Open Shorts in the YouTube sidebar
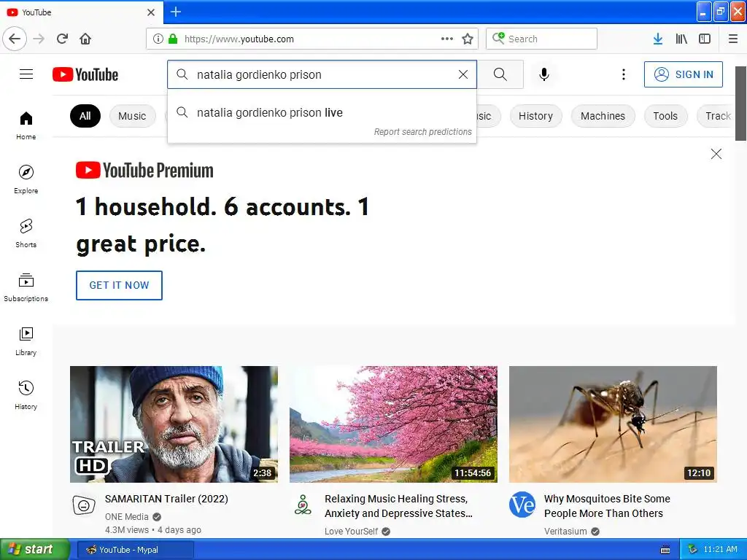The image size is (747, 560). pos(26,233)
